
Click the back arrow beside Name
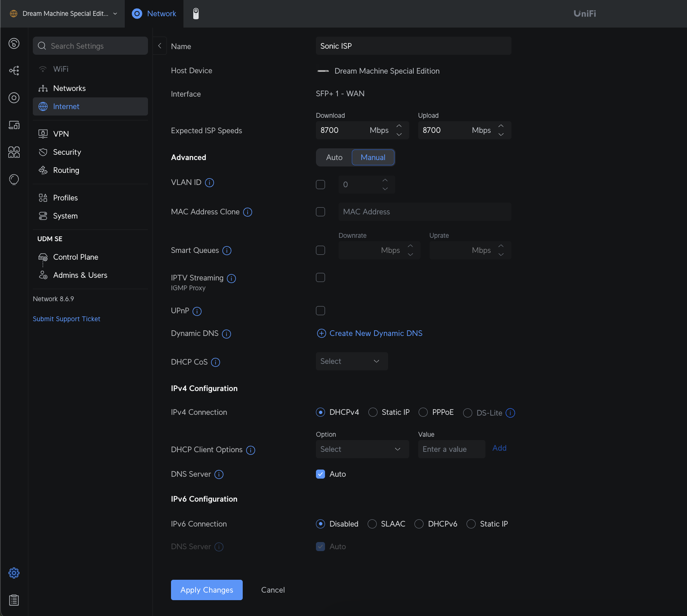click(160, 46)
